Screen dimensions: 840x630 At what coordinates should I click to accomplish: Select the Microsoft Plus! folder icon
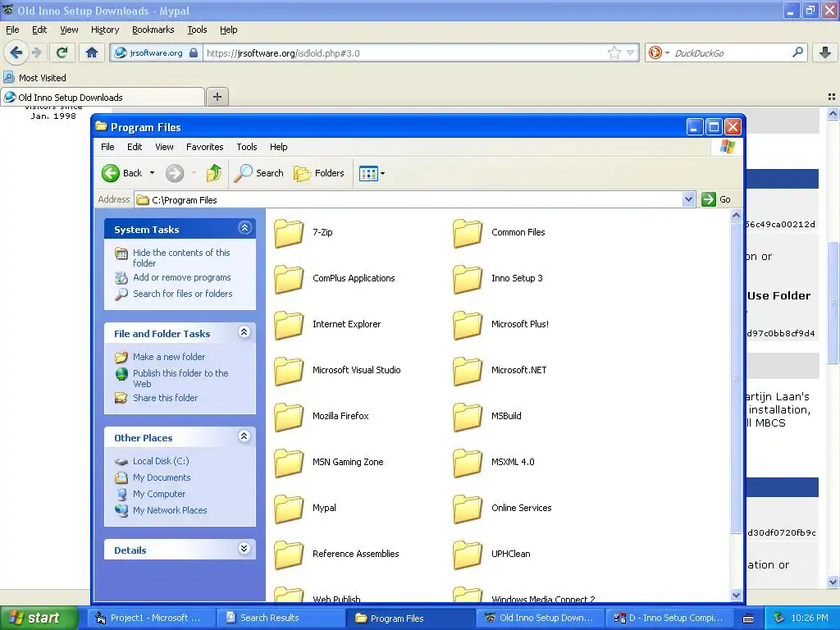(x=468, y=325)
